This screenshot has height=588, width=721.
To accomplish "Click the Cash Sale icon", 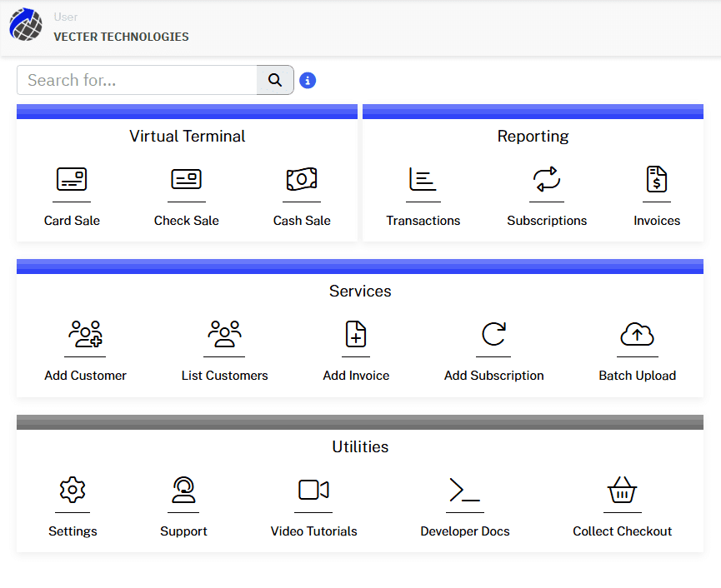I will click(x=302, y=180).
